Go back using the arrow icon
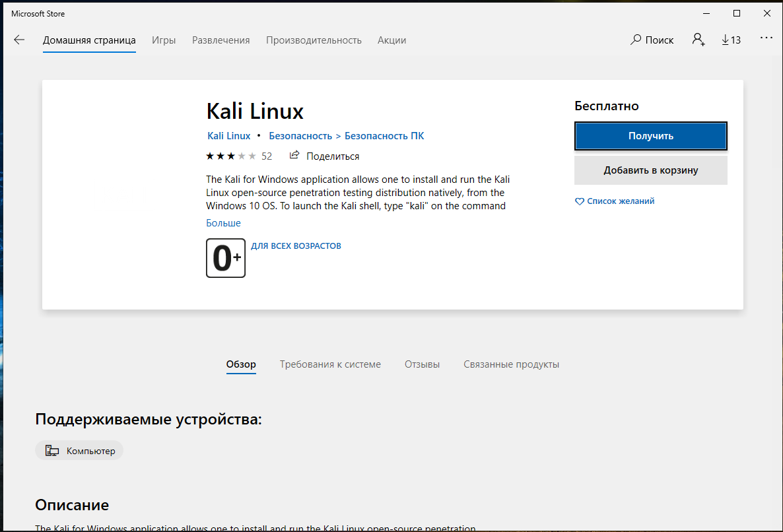The image size is (783, 532). [19, 40]
